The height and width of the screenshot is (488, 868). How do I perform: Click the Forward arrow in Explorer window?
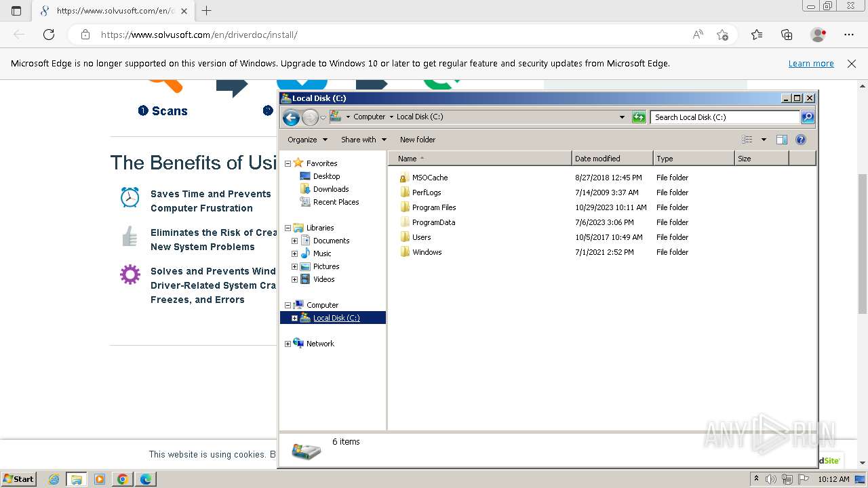pos(310,117)
